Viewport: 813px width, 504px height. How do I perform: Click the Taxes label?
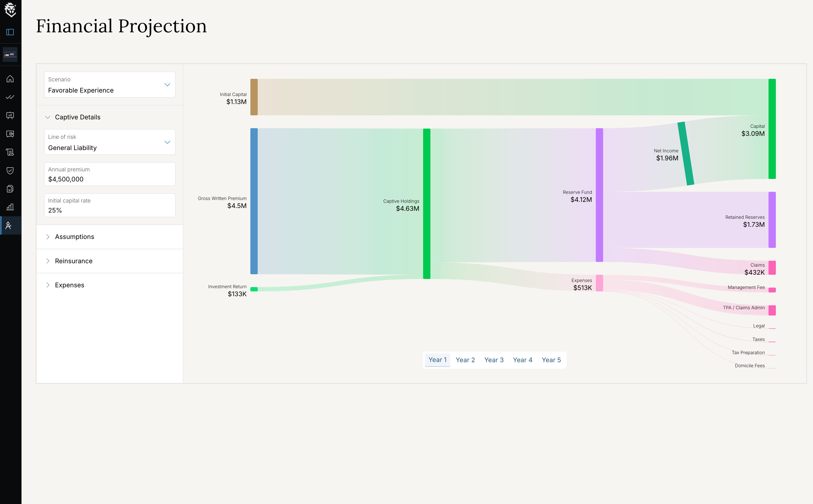tap(758, 339)
